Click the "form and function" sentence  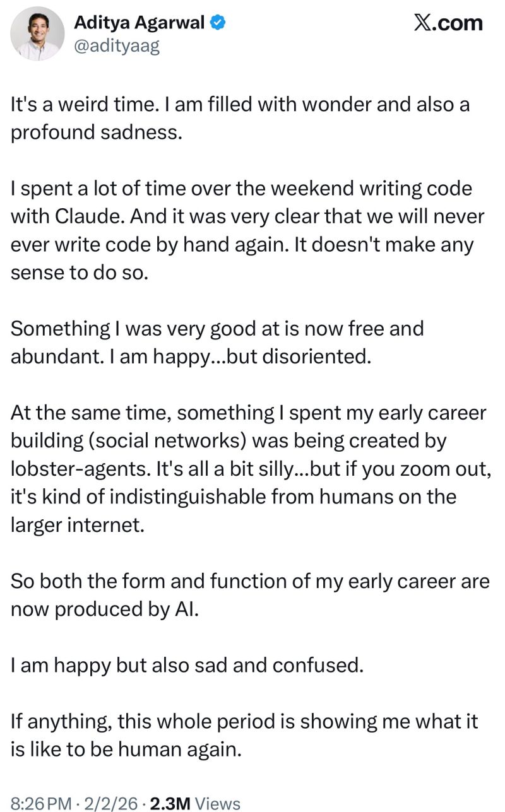click(249, 581)
